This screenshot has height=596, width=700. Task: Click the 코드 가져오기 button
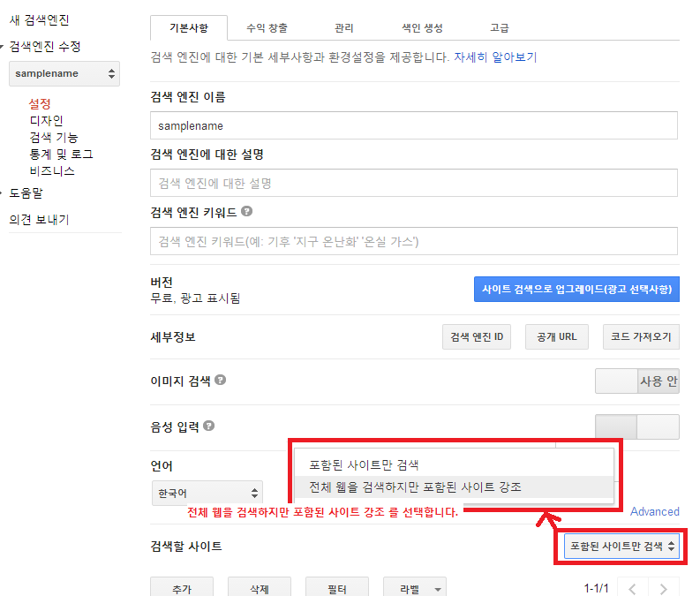tap(642, 337)
